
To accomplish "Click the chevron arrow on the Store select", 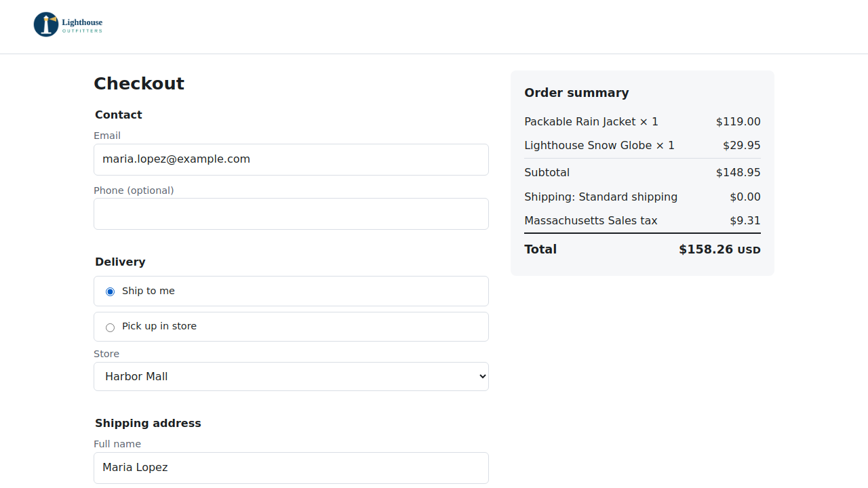I will (x=482, y=376).
